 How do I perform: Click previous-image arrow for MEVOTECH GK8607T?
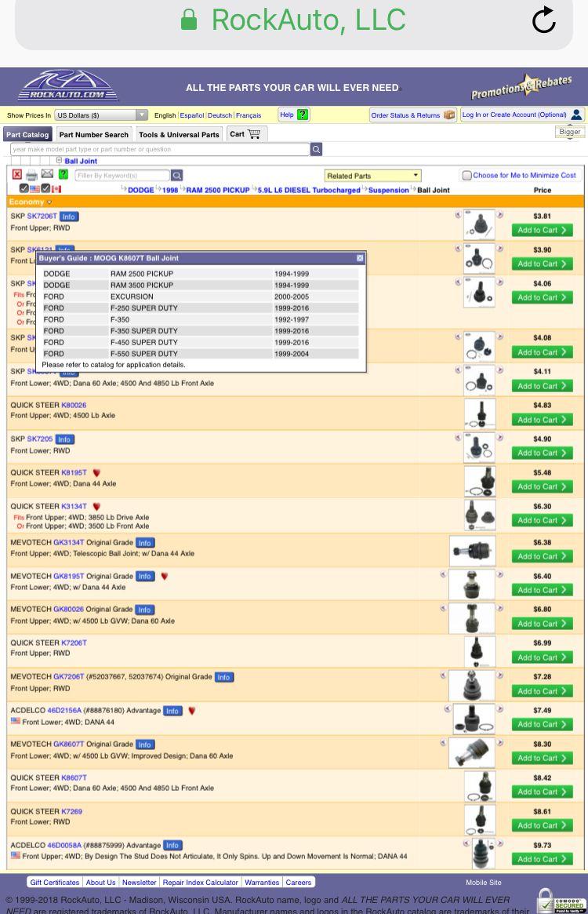[444, 743]
